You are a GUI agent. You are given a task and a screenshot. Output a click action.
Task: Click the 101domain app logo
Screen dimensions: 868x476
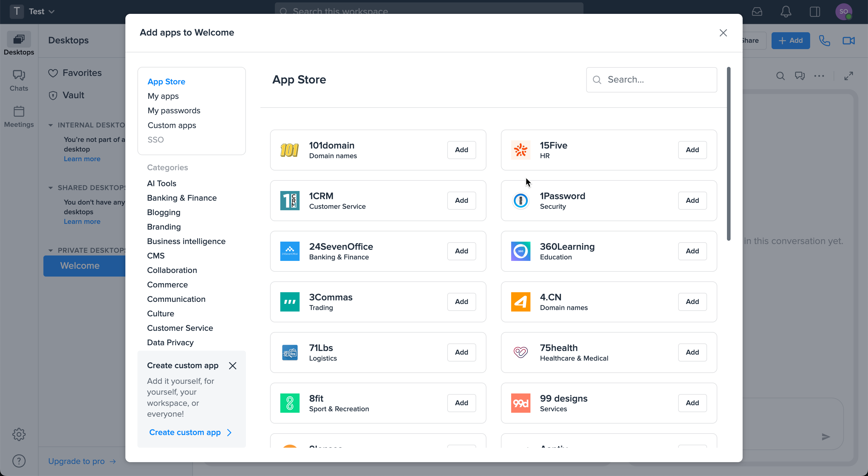289,150
